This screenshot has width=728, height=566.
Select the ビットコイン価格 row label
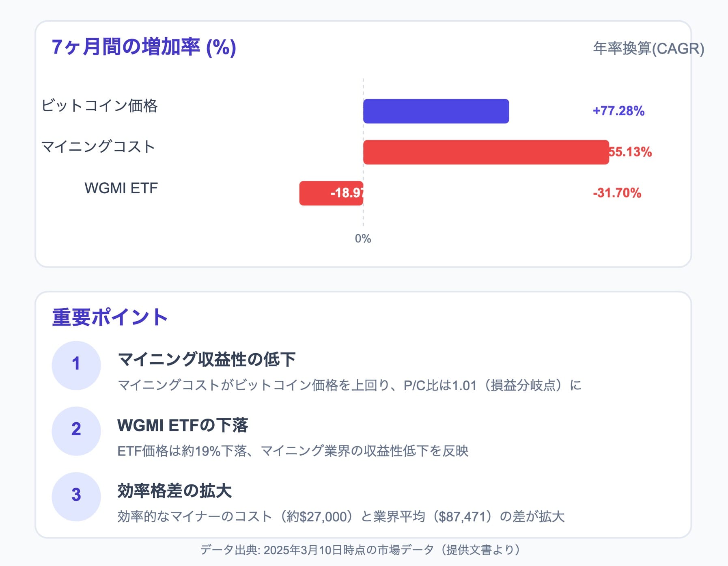[x=99, y=106]
